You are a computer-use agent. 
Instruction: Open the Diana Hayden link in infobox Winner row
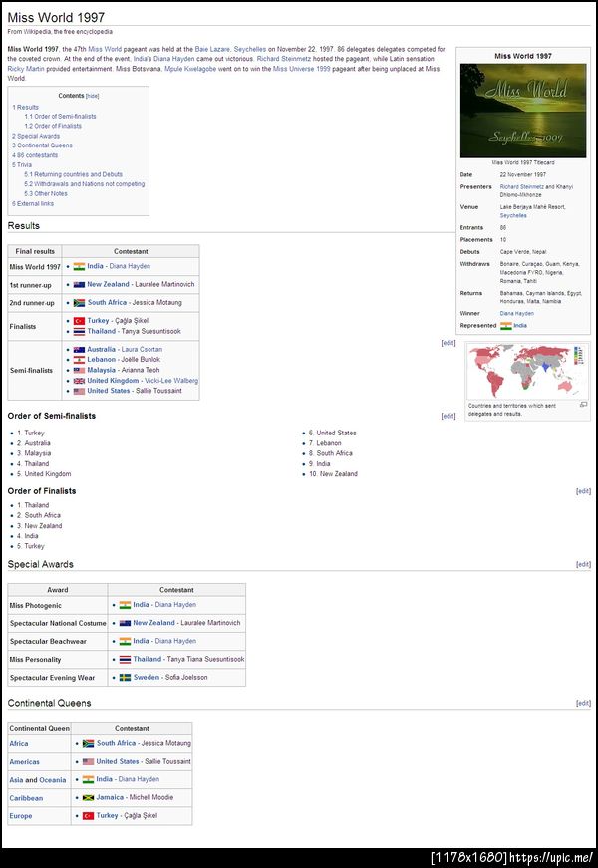click(516, 313)
